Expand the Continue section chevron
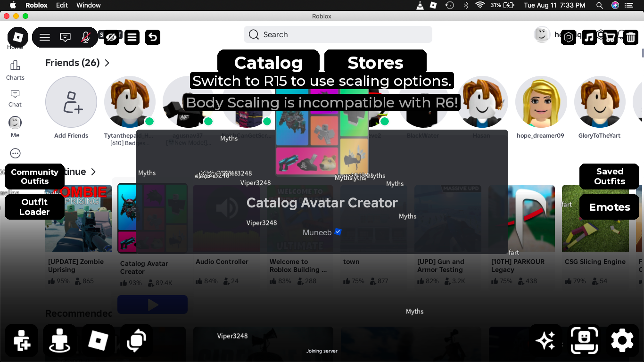644x362 pixels. click(x=93, y=172)
